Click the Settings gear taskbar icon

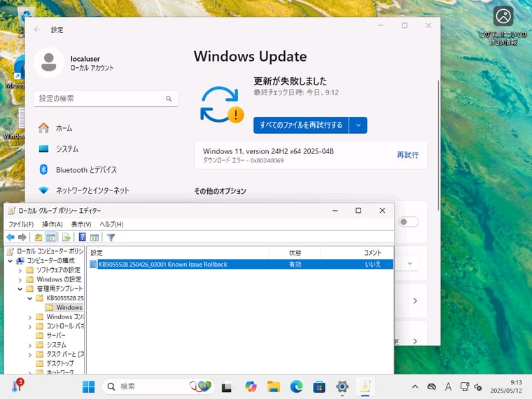point(342,386)
